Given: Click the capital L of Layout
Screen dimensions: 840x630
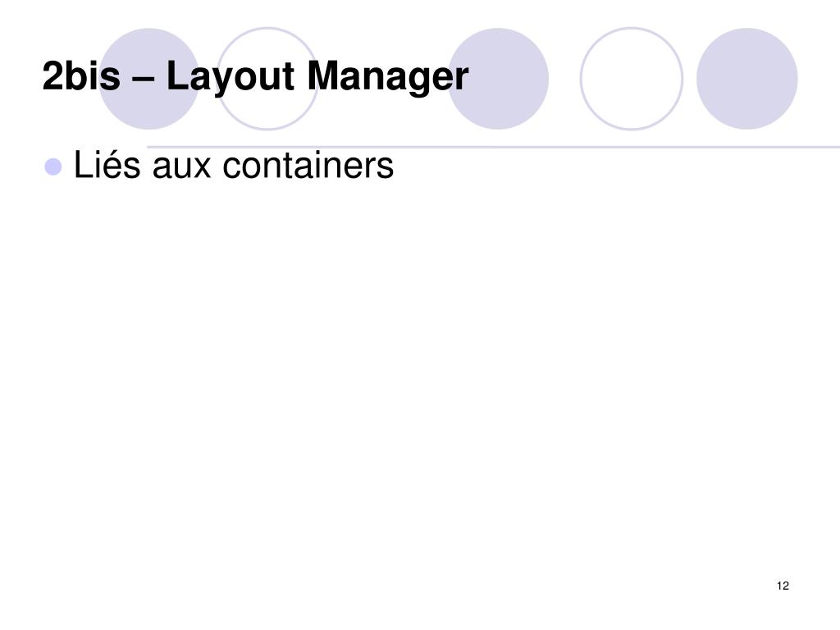Looking at the screenshot, I should [177, 75].
